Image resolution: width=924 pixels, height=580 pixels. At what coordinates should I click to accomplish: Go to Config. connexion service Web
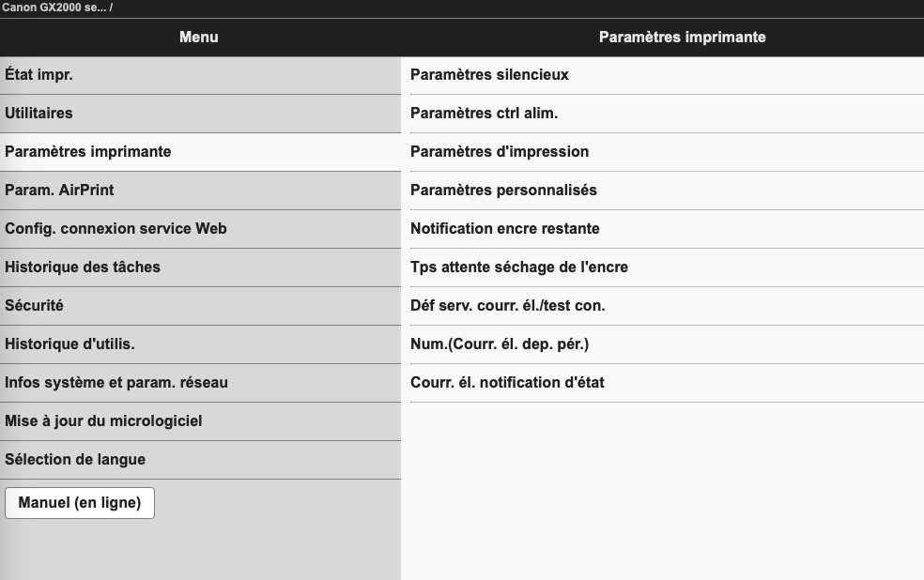click(x=115, y=229)
